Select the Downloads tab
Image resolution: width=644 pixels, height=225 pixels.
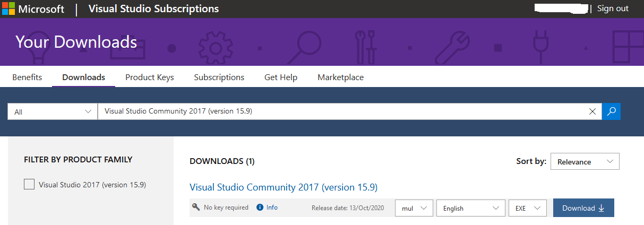point(83,77)
